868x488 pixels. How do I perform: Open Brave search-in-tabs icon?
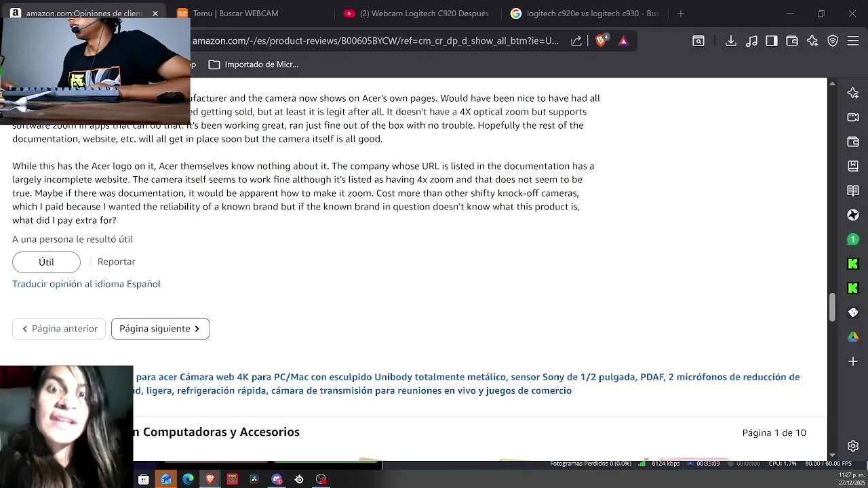coord(698,41)
